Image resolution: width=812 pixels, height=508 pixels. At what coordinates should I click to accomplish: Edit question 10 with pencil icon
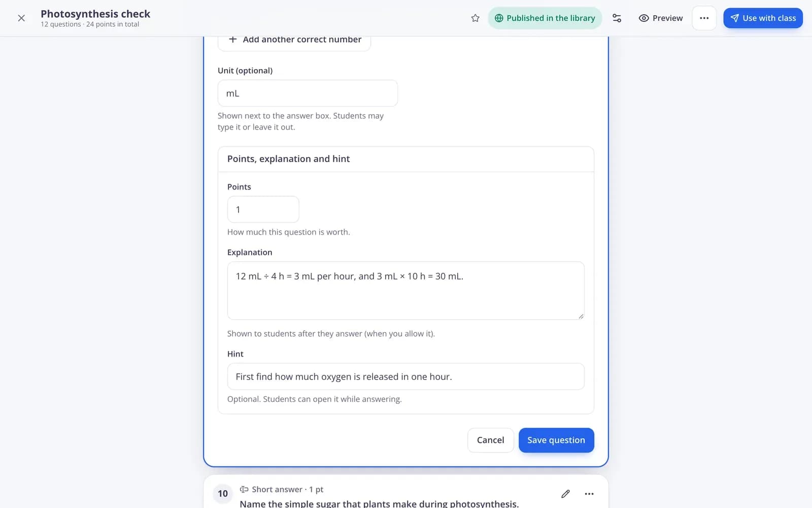pyautogui.click(x=565, y=494)
